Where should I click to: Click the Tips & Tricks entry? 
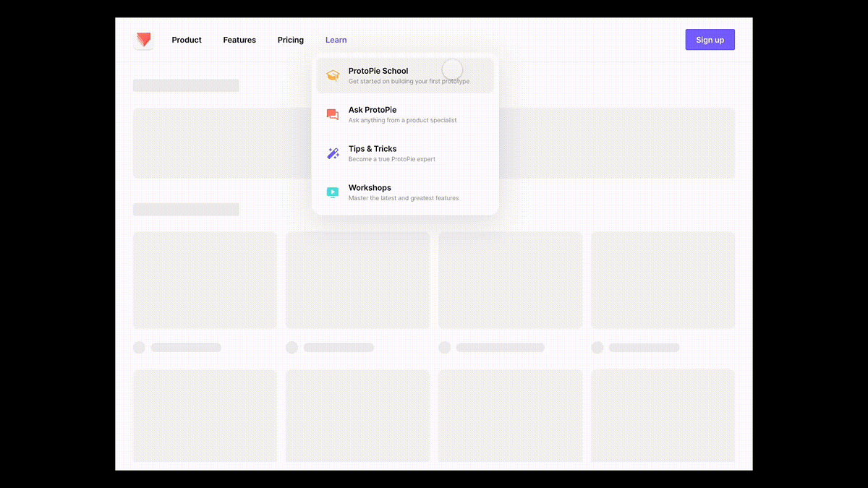(373, 149)
